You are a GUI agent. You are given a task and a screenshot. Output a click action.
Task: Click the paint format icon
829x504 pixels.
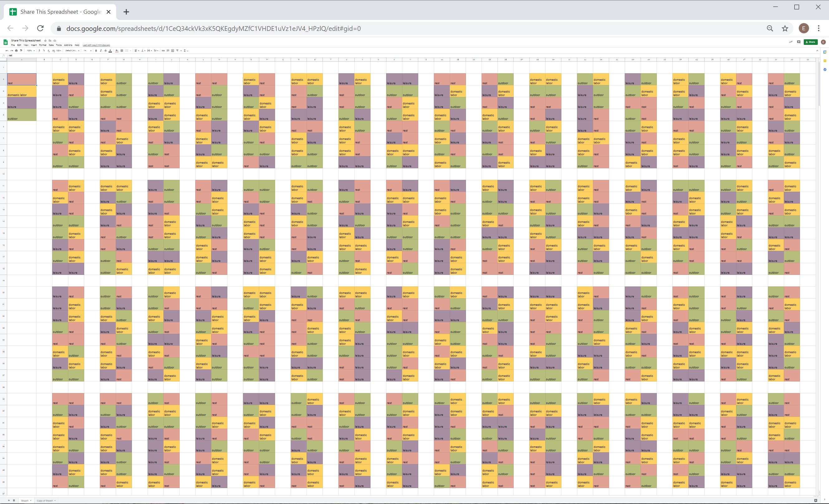pyautogui.click(x=21, y=51)
